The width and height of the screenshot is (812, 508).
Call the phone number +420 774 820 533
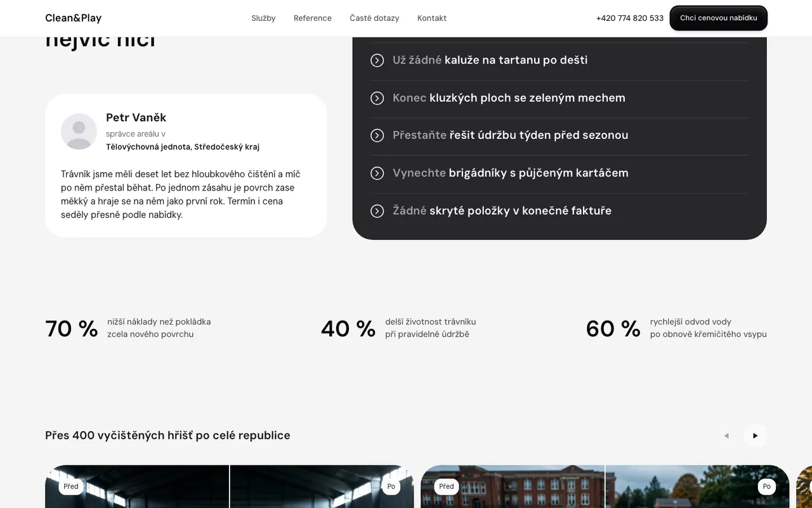(630, 18)
